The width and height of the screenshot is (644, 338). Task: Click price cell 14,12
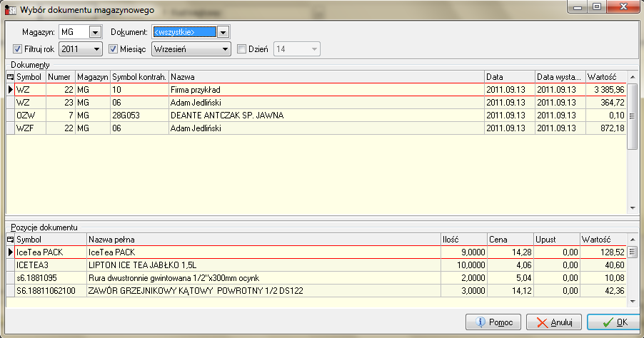pos(510,290)
